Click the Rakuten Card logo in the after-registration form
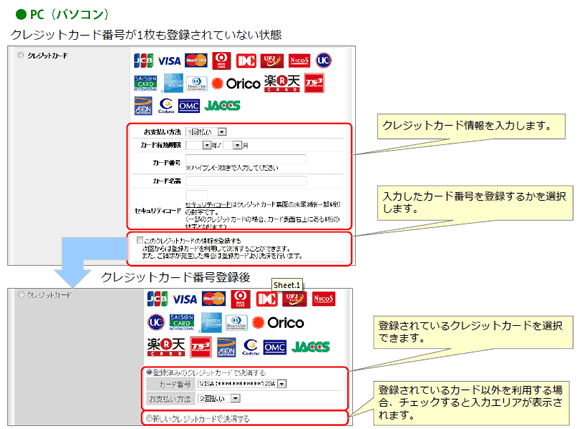580x429 pixels. click(166, 347)
